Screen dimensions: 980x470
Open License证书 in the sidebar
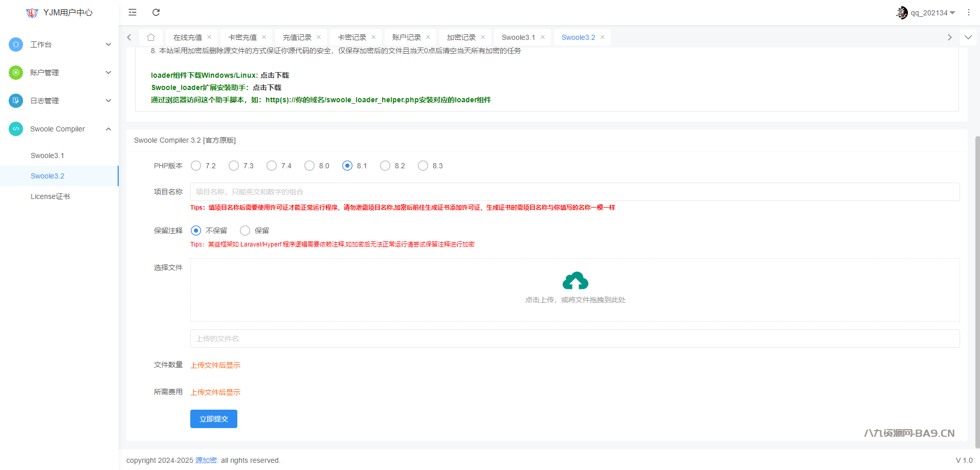[x=50, y=196]
